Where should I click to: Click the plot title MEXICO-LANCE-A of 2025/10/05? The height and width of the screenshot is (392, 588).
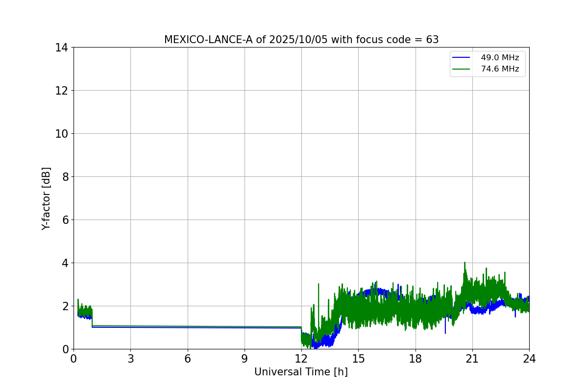click(301, 40)
